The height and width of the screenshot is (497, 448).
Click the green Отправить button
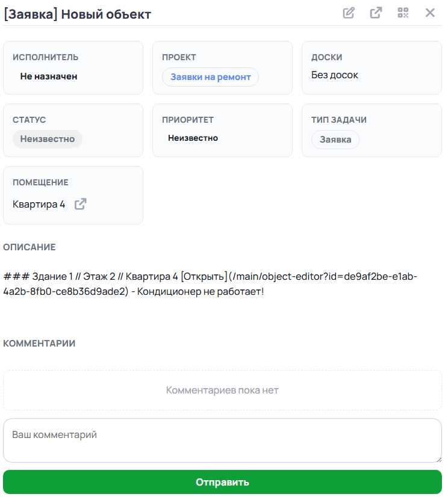(x=222, y=482)
